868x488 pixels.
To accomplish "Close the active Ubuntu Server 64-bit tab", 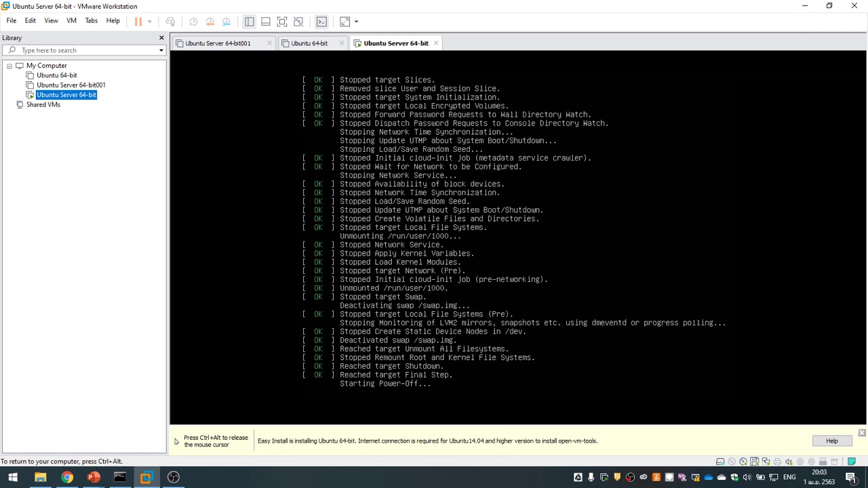I will (436, 43).
